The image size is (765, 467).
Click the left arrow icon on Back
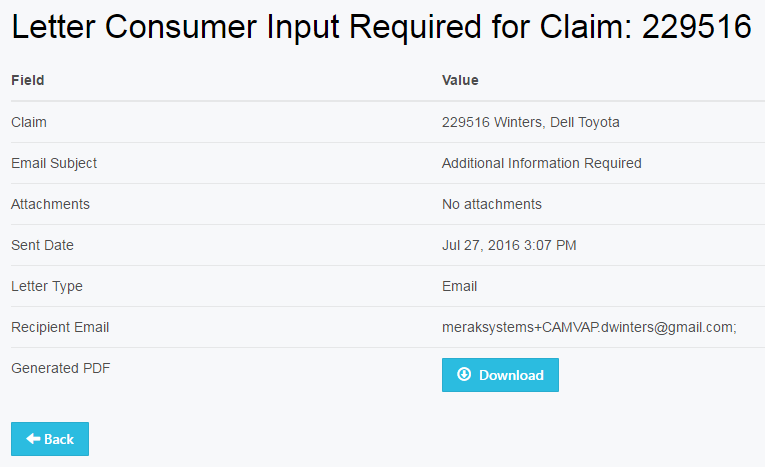(33, 439)
